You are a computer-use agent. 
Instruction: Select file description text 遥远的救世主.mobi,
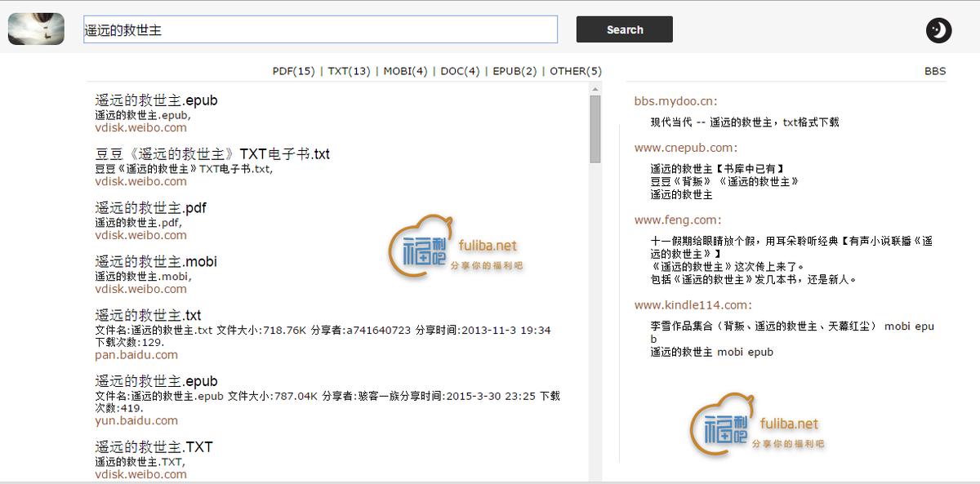[x=143, y=276]
